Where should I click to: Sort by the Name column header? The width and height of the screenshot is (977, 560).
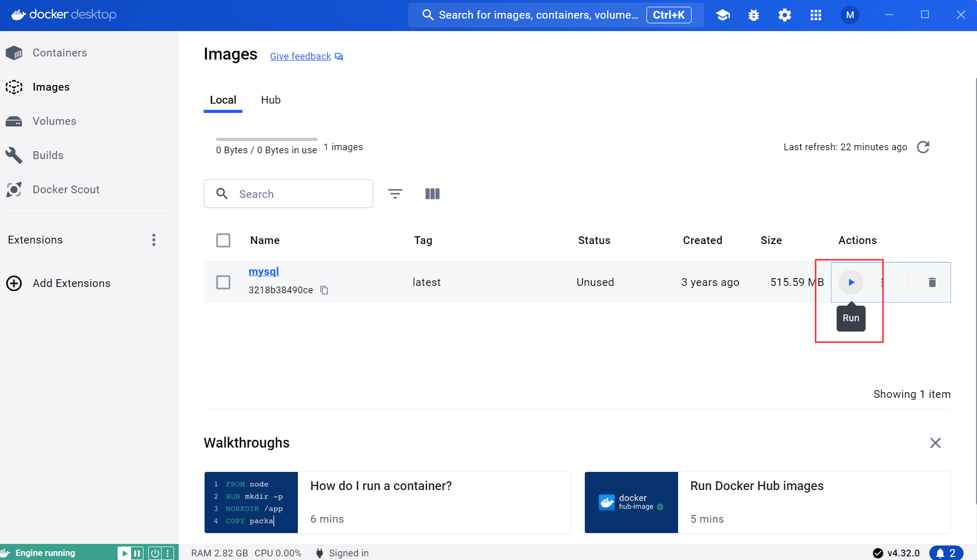click(x=265, y=240)
